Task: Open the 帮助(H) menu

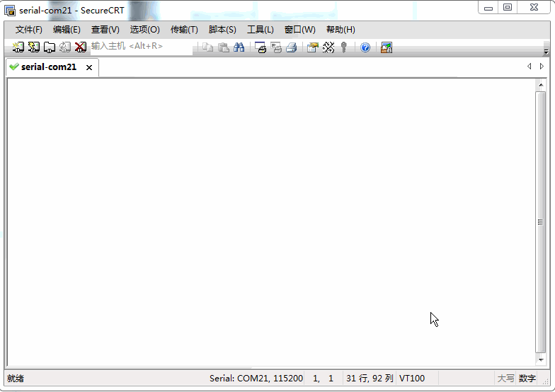Action: point(341,30)
